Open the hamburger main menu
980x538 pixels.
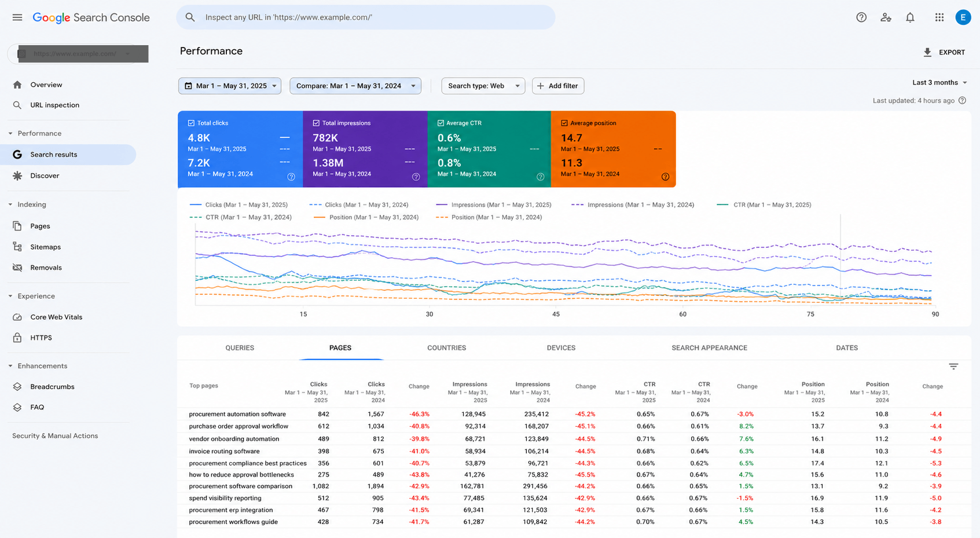pyautogui.click(x=17, y=17)
